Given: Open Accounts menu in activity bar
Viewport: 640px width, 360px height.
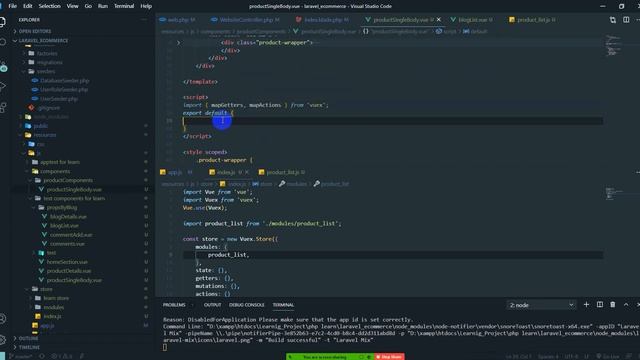Looking at the screenshot, I should point(3,318).
